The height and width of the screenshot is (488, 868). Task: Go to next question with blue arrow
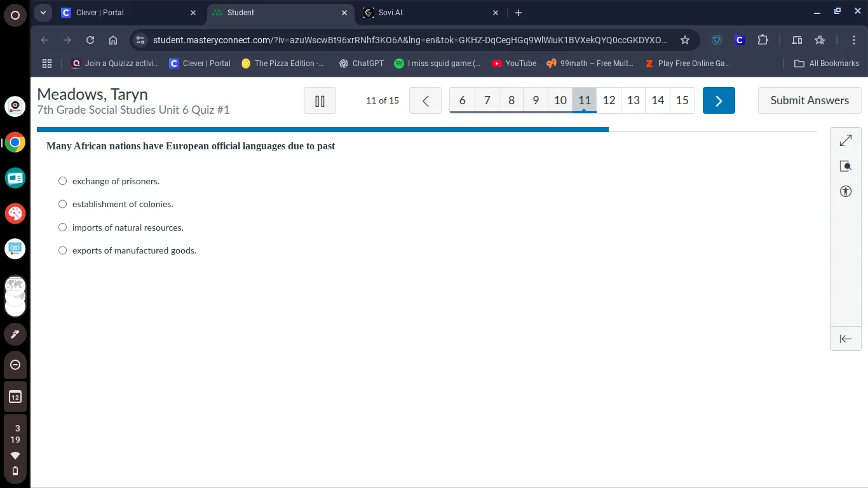pyautogui.click(x=719, y=100)
